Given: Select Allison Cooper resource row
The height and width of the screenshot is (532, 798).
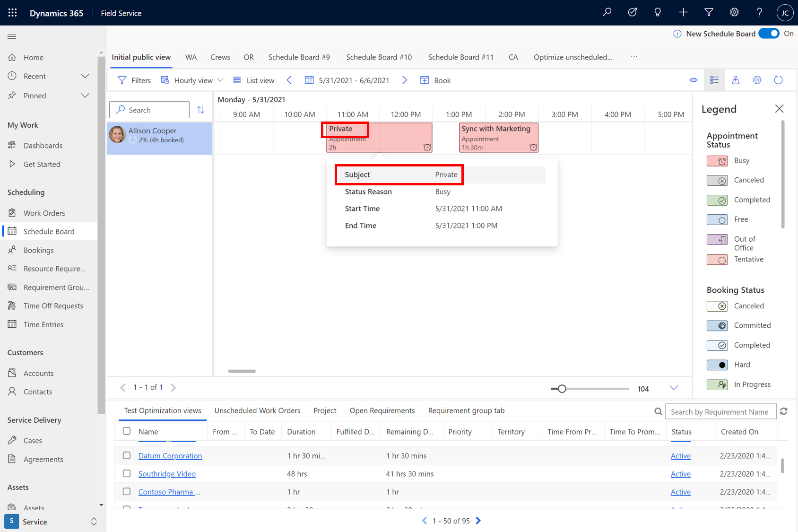Looking at the screenshot, I should [159, 138].
